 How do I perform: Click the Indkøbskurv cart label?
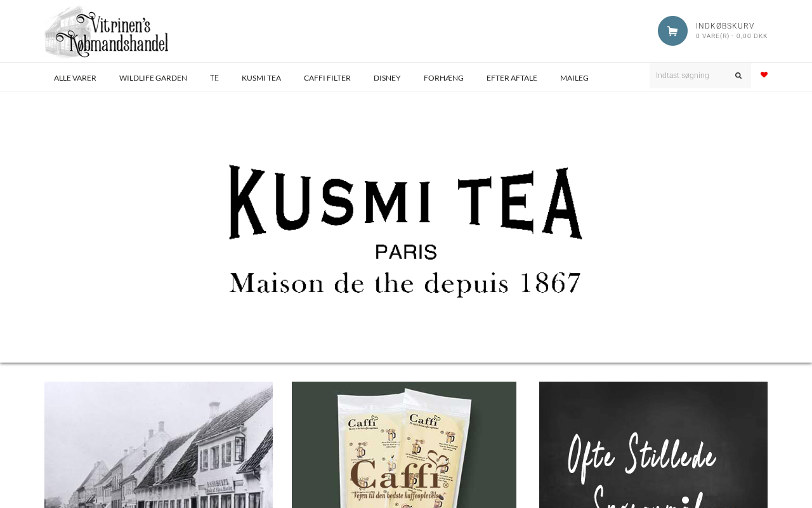[x=725, y=26]
